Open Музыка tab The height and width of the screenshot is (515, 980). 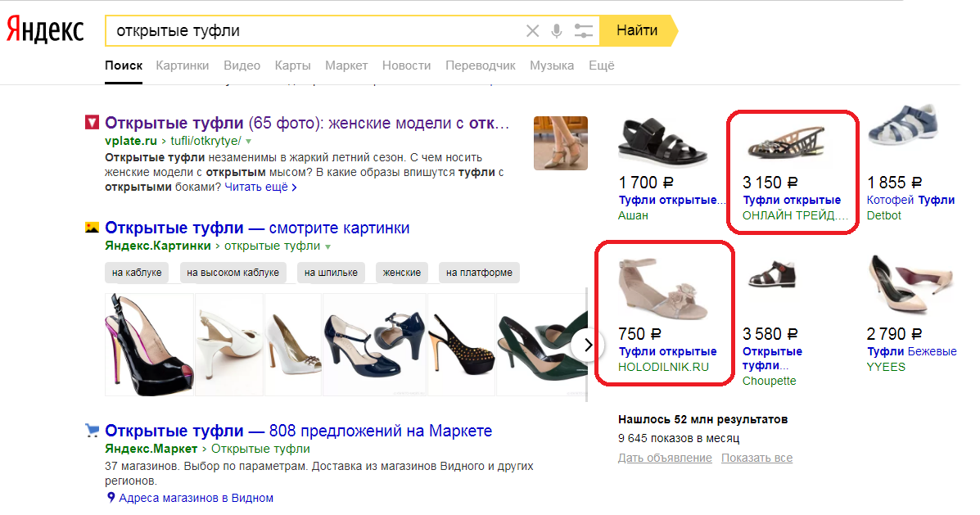[x=551, y=66]
